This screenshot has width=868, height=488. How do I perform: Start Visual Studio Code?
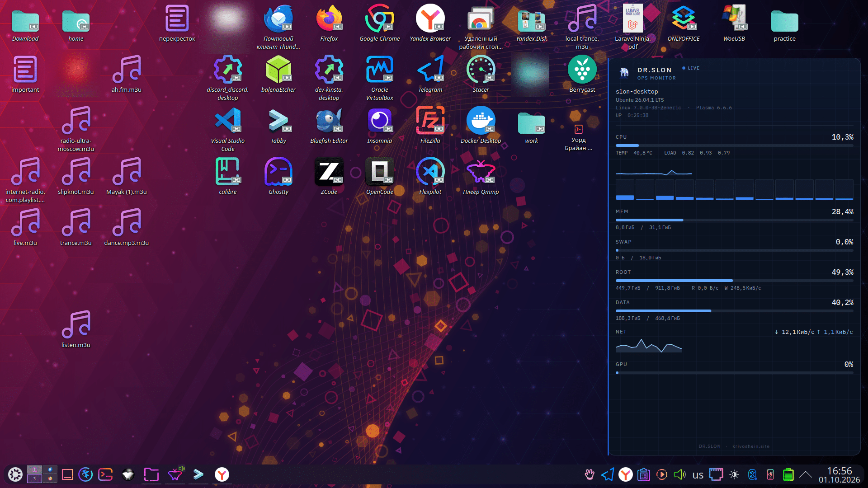(227, 129)
